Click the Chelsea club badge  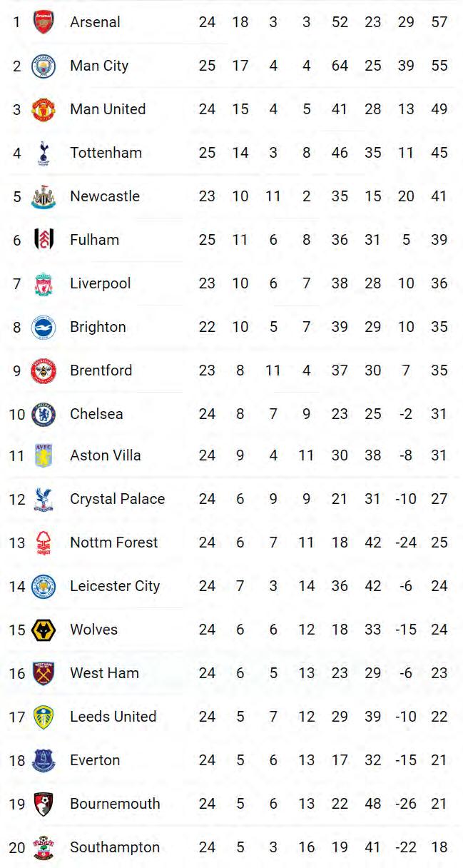point(44,414)
